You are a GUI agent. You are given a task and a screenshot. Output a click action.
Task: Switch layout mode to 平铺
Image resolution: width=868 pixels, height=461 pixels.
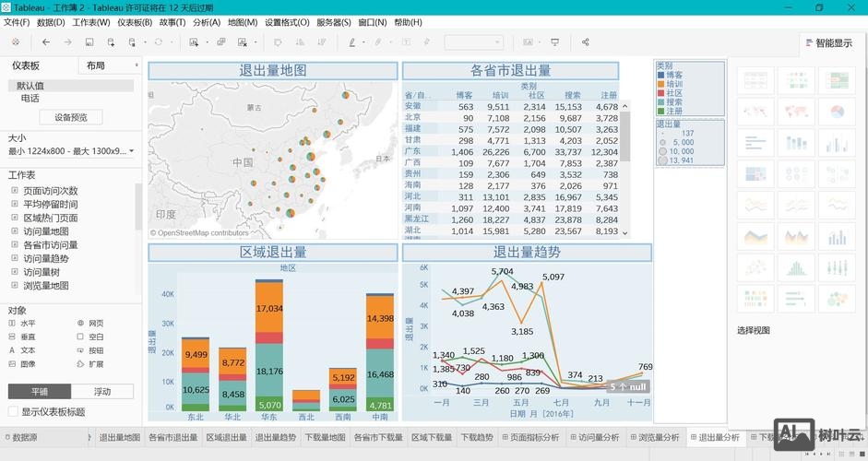tap(40, 391)
